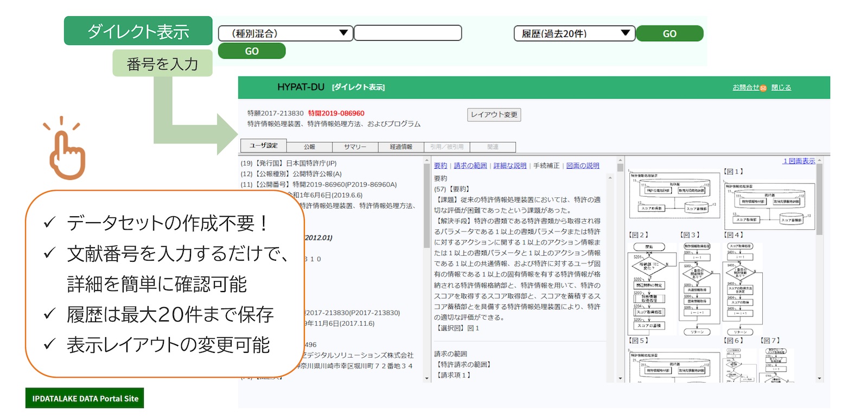
Task: Click the レイアウト変更 button
Action: coord(494,114)
